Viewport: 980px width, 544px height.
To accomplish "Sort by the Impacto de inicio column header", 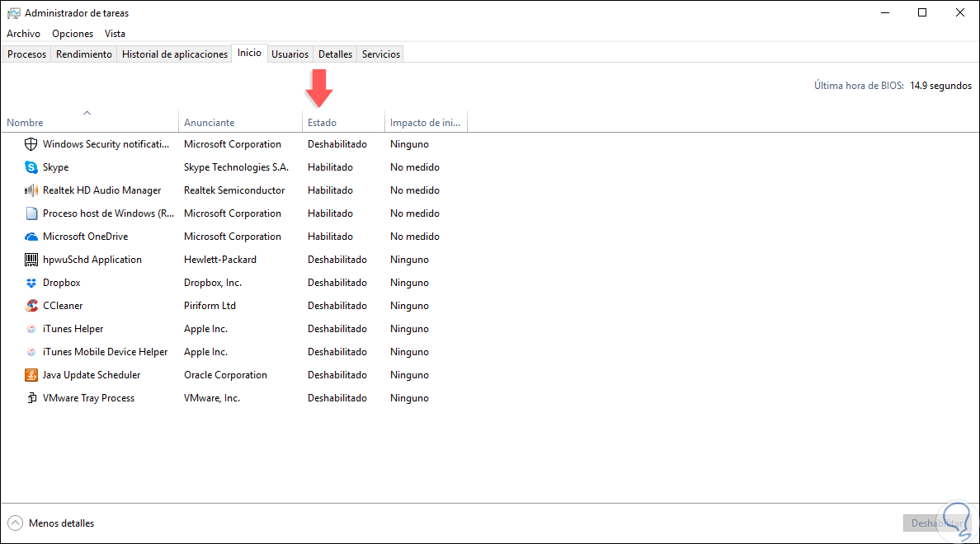I will [426, 123].
